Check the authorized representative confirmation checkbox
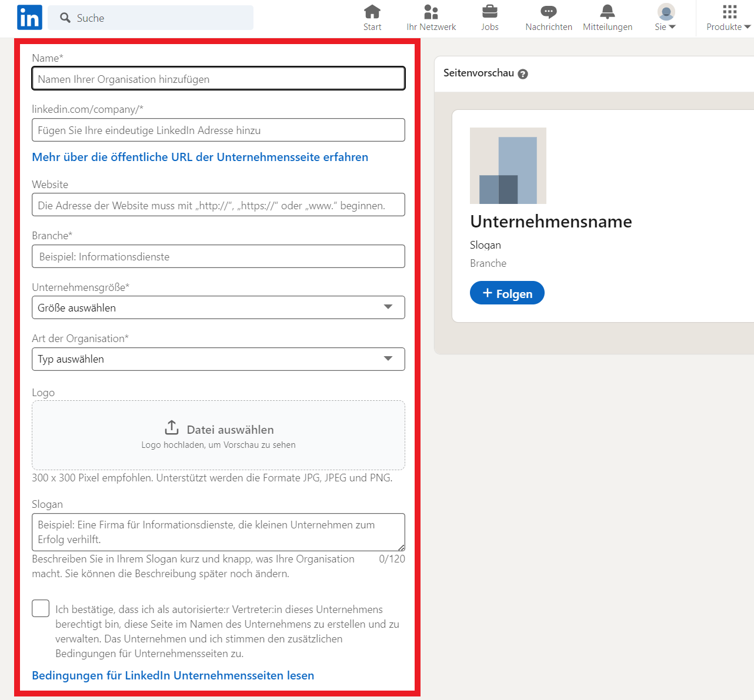 pos(41,608)
